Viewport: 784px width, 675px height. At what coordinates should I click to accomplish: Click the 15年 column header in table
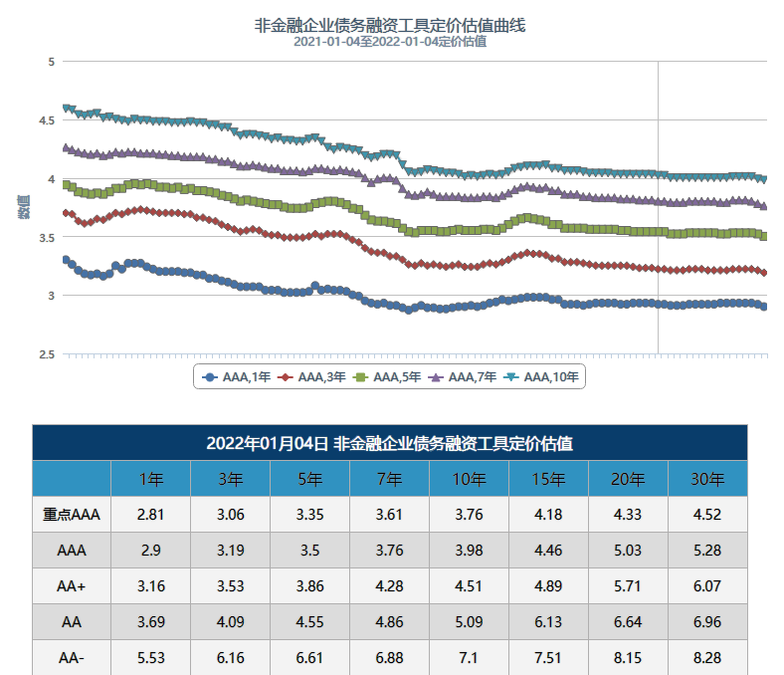click(548, 479)
